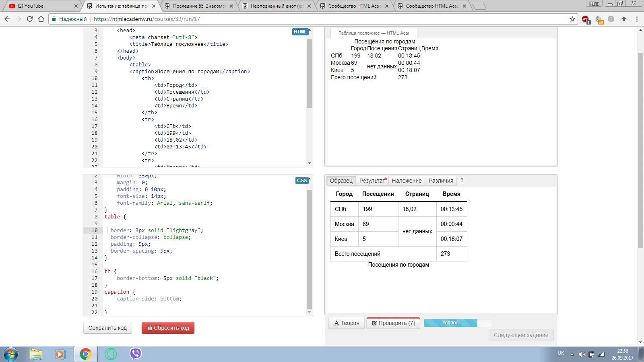The image size is (644, 362).
Task: Click the CSS editor vertical scrollbar
Action: [309, 249]
